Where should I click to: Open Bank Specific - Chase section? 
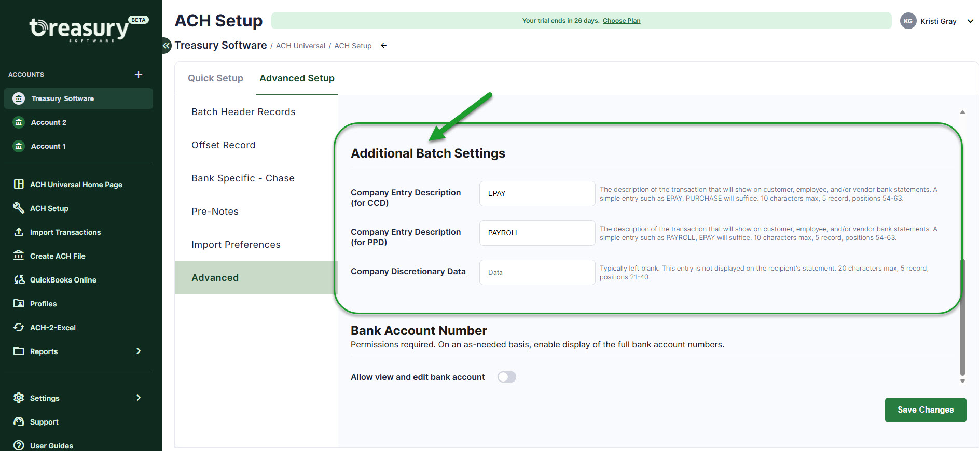pyautogui.click(x=243, y=178)
